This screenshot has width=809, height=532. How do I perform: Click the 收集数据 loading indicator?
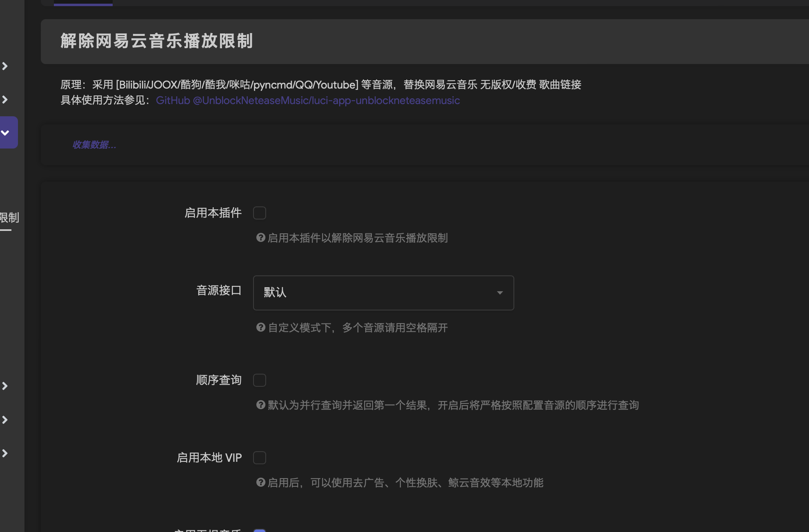[x=94, y=145]
